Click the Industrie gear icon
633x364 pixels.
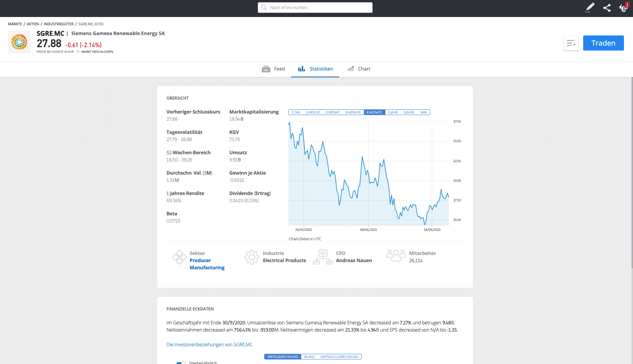(252, 257)
